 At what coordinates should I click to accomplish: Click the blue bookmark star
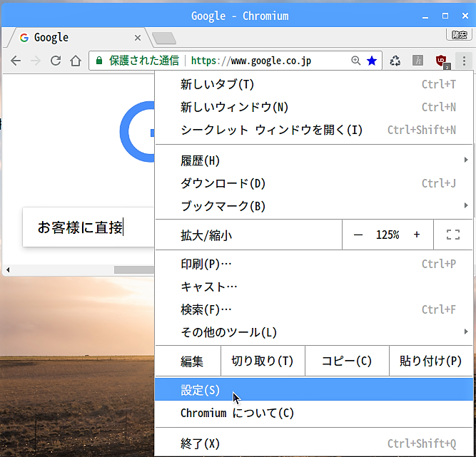[372, 61]
